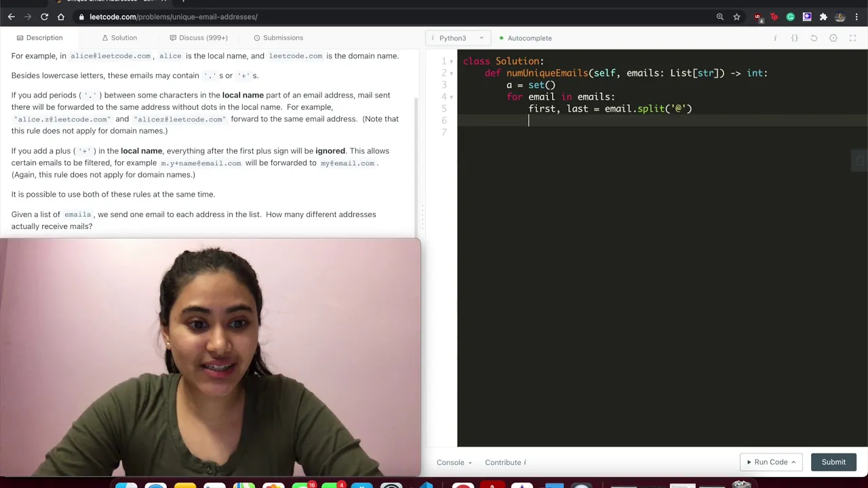Toggle Autocomplete in the code editor
Screen dimensions: 868x488
[x=526, y=38]
